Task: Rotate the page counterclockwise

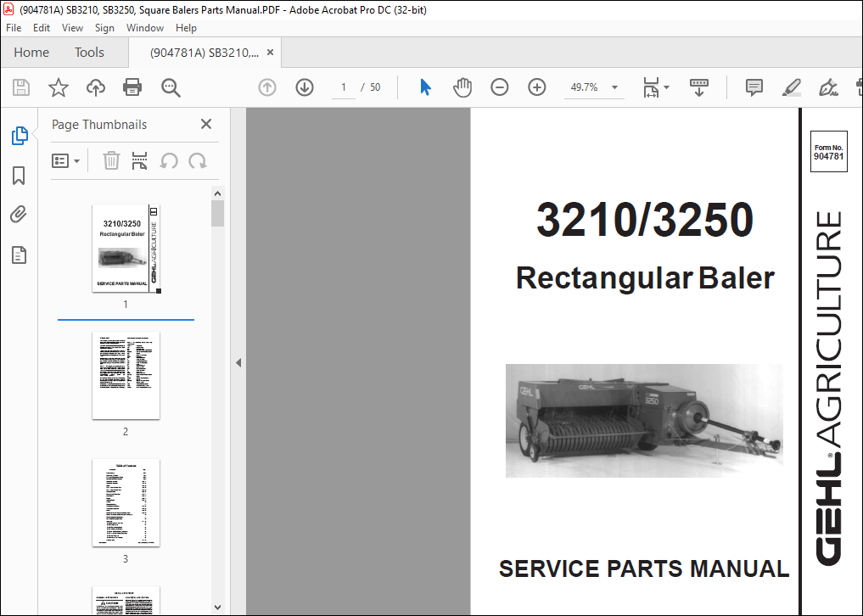Action: (169, 160)
